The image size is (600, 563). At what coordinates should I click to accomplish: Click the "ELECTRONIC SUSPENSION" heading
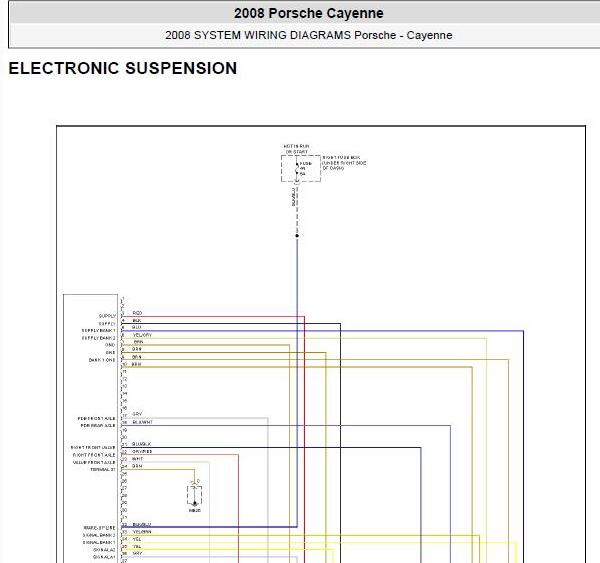click(x=123, y=69)
